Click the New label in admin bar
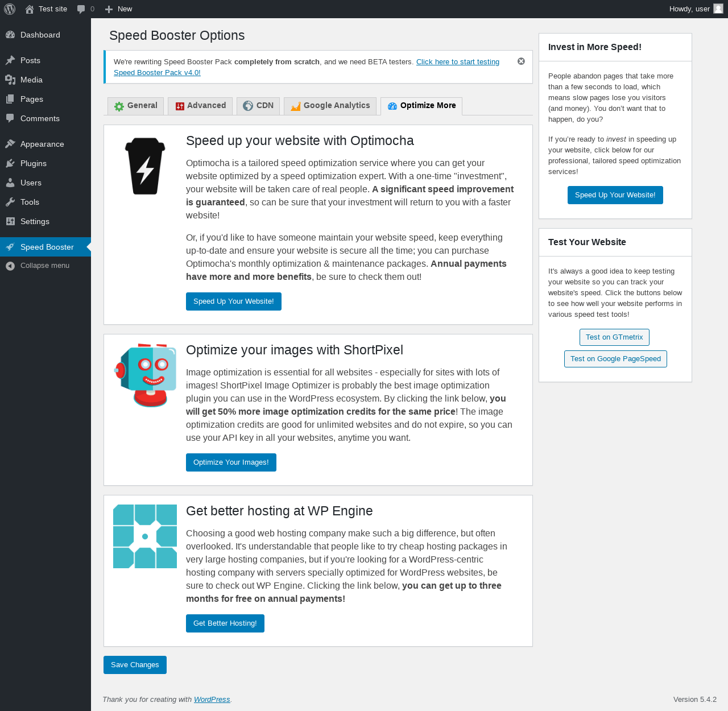Image resolution: width=728 pixels, height=711 pixels. coord(125,9)
